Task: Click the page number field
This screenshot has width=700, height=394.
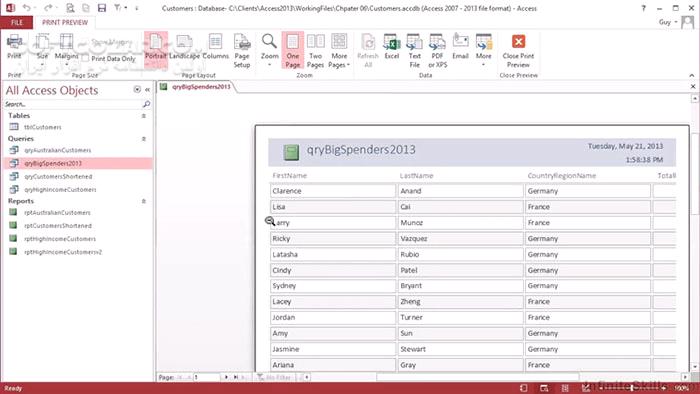Action: pyautogui.click(x=206, y=377)
